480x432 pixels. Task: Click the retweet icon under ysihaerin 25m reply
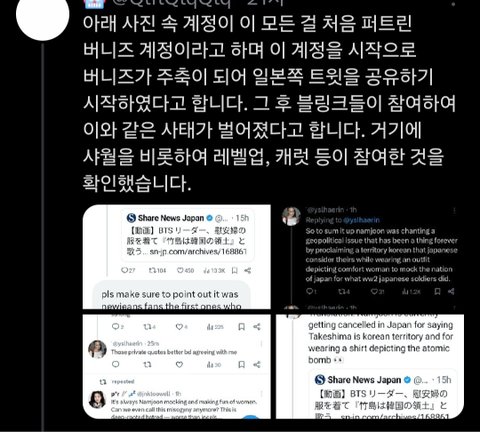(x=147, y=364)
